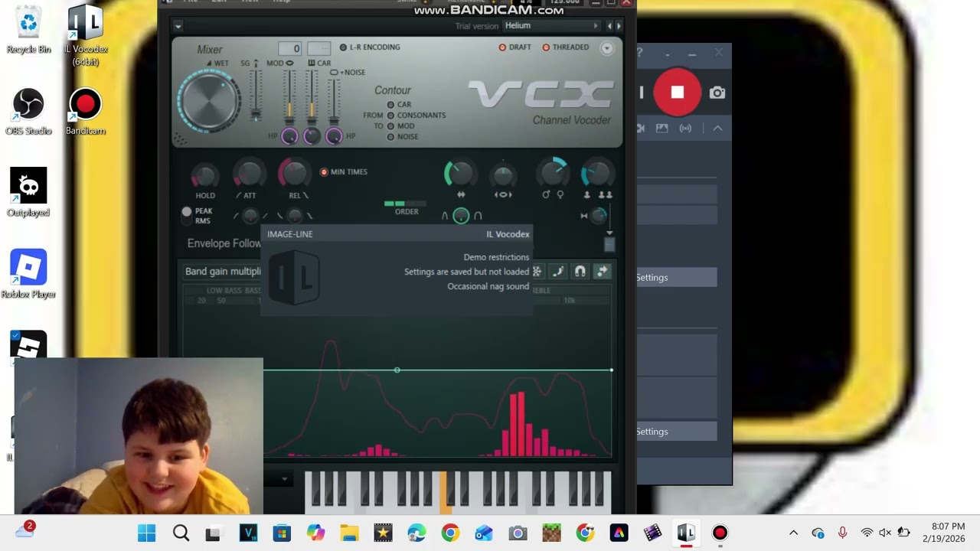Go to previous preset arrow

(610, 26)
